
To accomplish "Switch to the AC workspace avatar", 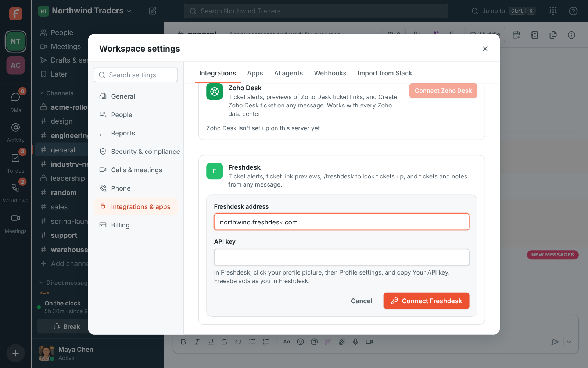I will tap(15, 65).
